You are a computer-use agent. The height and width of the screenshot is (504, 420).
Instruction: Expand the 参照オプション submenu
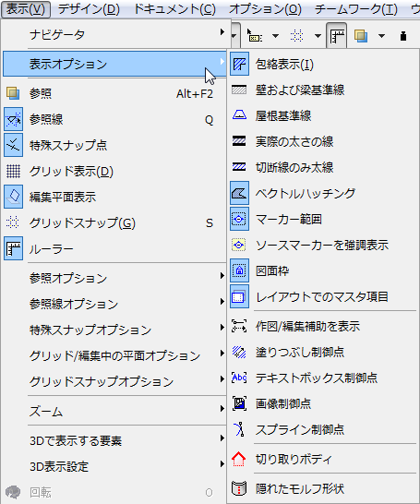click(x=115, y=278)
